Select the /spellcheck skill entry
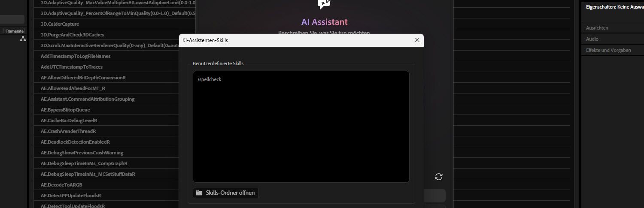Image resolution: width=644 pixels, height=208 pixels. tap(210, 79)
